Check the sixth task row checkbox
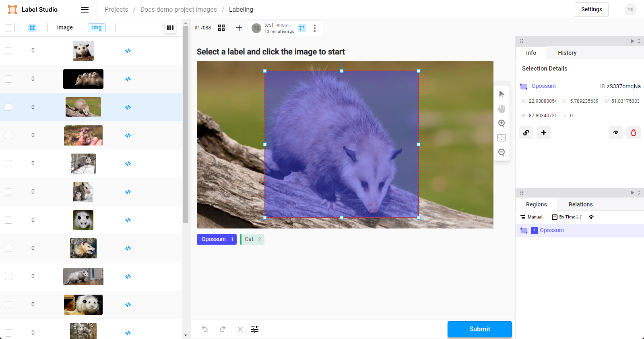This screenshot has height=339, width=644. point(8,192)
